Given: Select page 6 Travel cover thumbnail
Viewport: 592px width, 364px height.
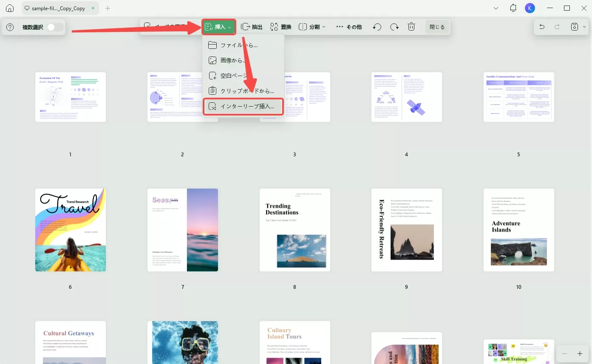Looking at the screenshot, I should [71, 230].
